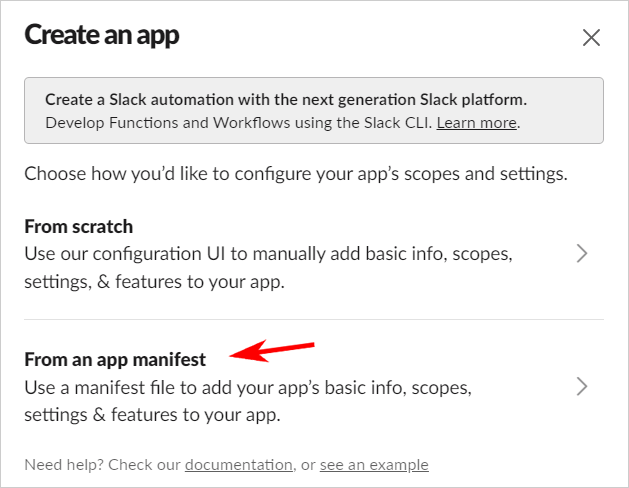Image resolution: width=629 pixels, height=488 pixels.
Task: Click the Create an app heading
Action: click(101, 36)
